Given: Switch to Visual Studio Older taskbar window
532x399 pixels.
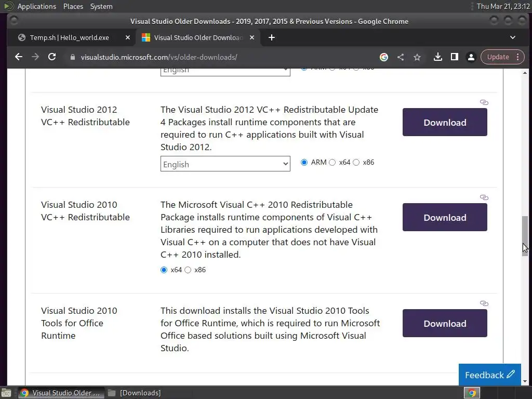Looking at the screenshot, I should [x=60, y=393].
